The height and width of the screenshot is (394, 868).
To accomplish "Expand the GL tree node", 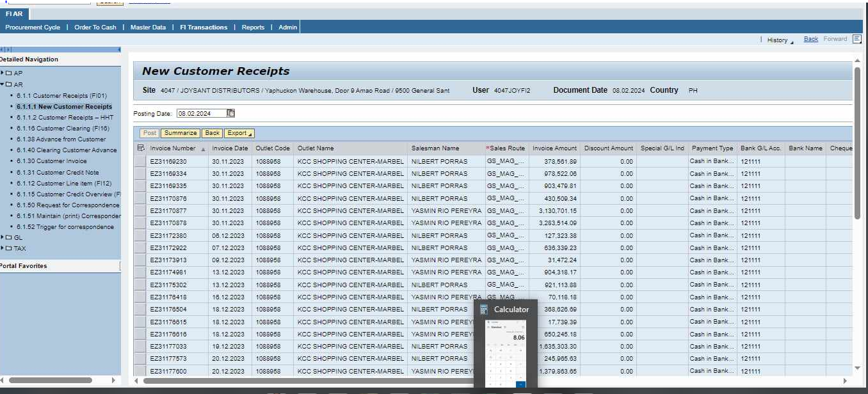I will pos(3,237).
